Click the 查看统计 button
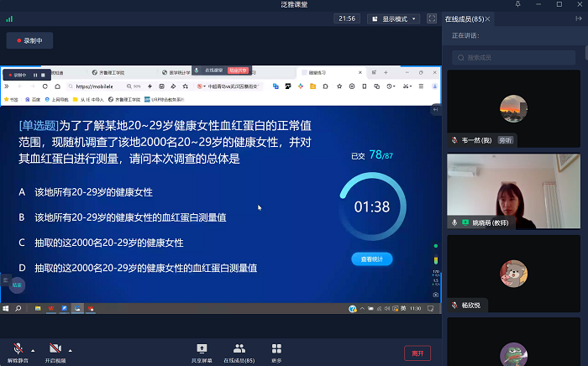The height and width of the screenshot is (366, 588). [x=372, y=259]
